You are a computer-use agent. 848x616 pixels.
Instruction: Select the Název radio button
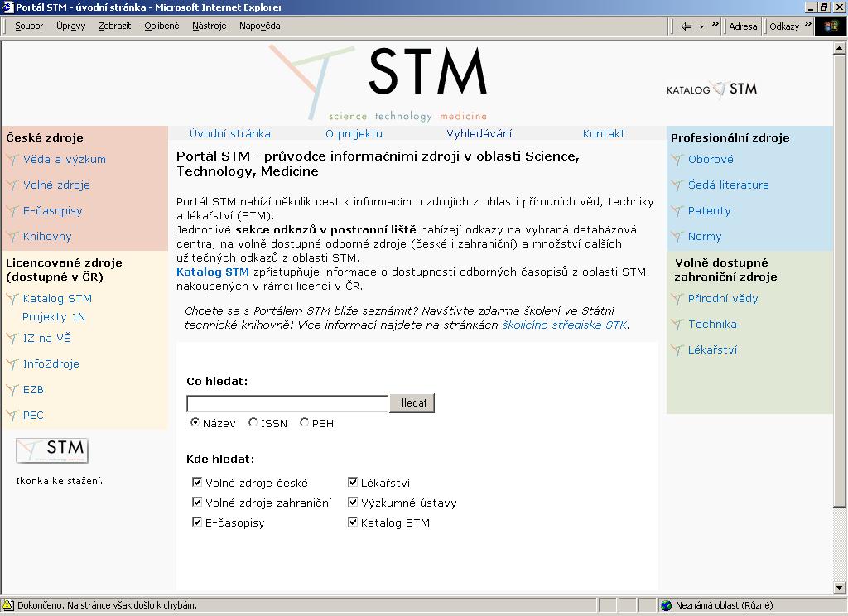(x=195, y=422)
